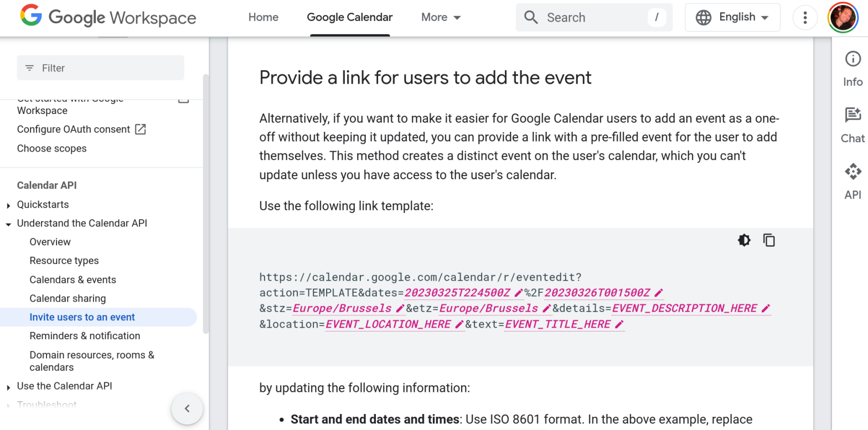Click external link icon beside Configure OAuth consent
The image size is (868, 430).
[x=141, y=129]
